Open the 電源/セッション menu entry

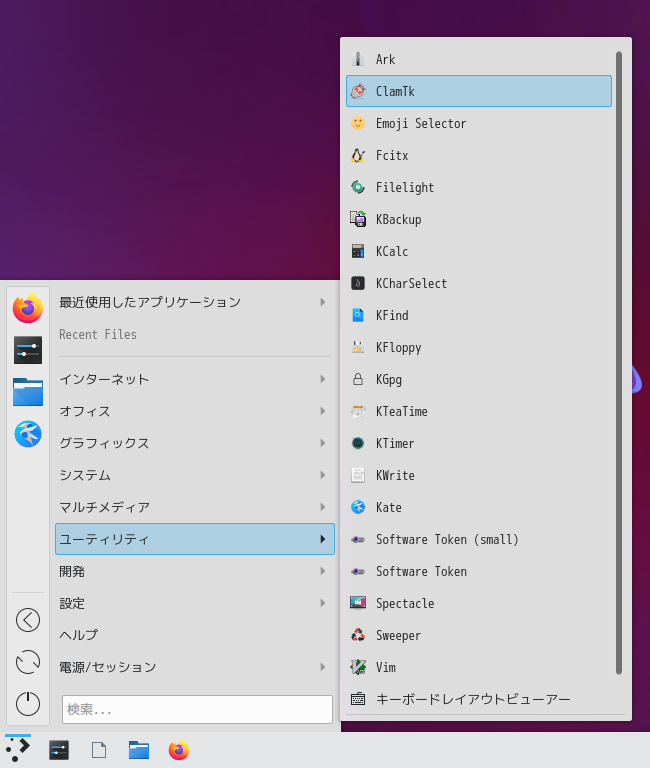(x=195, y=667)
